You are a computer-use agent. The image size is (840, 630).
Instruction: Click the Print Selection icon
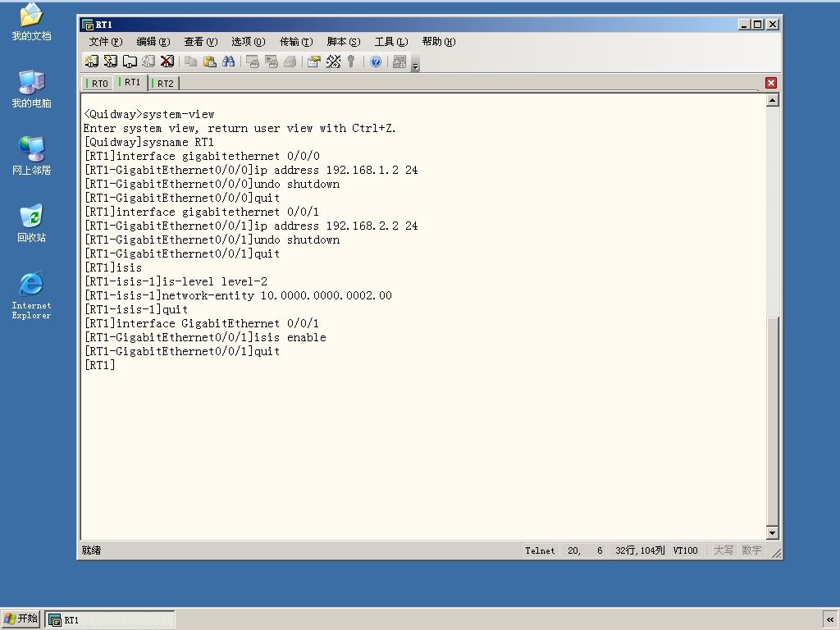click(272, 62)
